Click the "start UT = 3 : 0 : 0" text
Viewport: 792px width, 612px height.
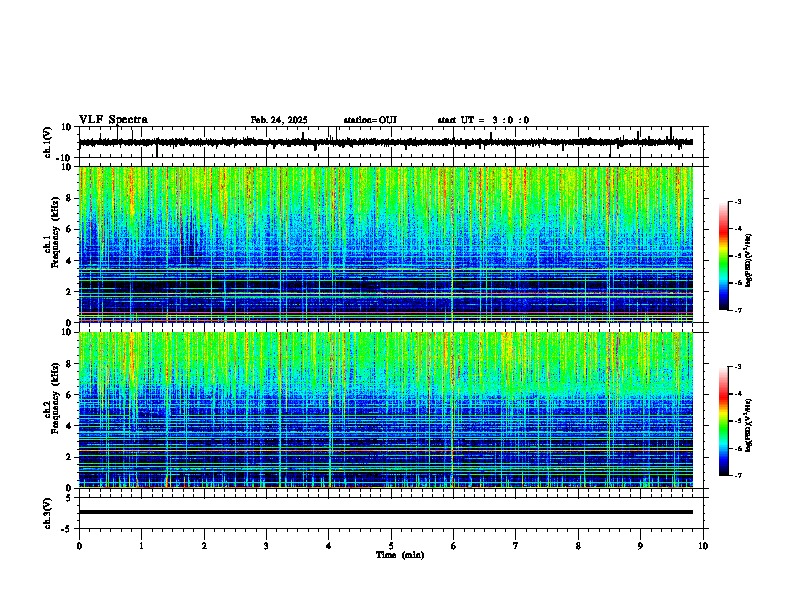click(483, 120)
